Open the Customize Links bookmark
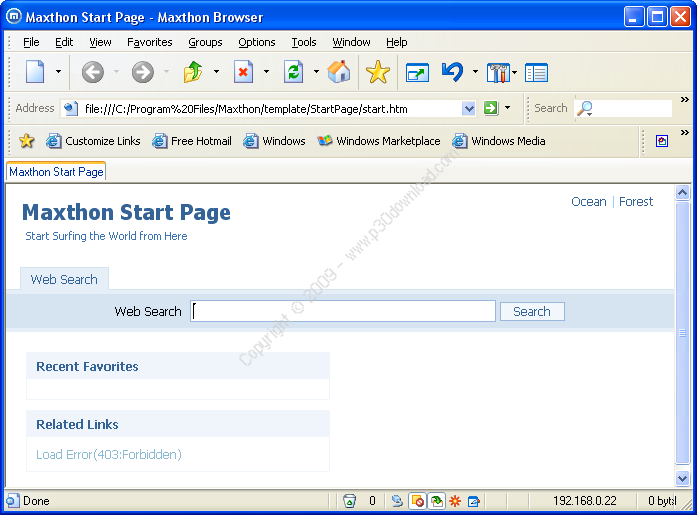 pos(93,141)
